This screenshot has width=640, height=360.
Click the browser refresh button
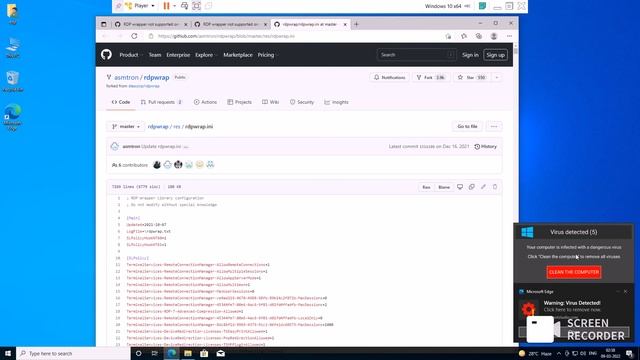point(134,36)
